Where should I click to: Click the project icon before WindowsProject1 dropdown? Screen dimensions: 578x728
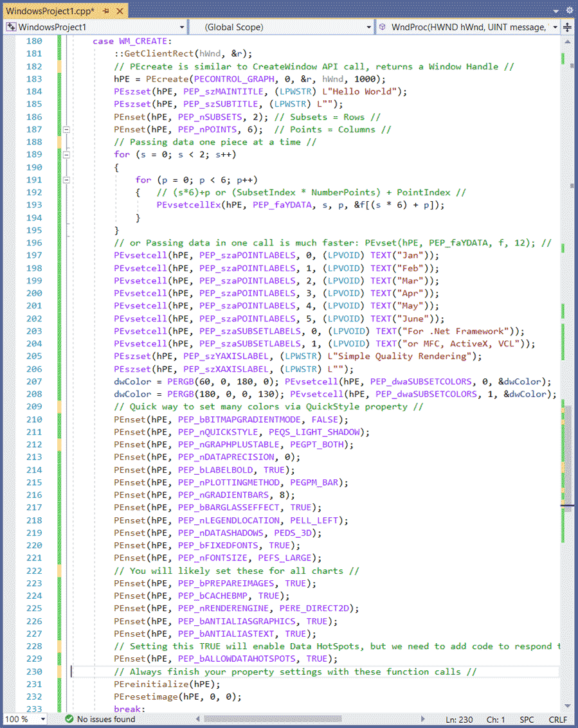[11, 27]
